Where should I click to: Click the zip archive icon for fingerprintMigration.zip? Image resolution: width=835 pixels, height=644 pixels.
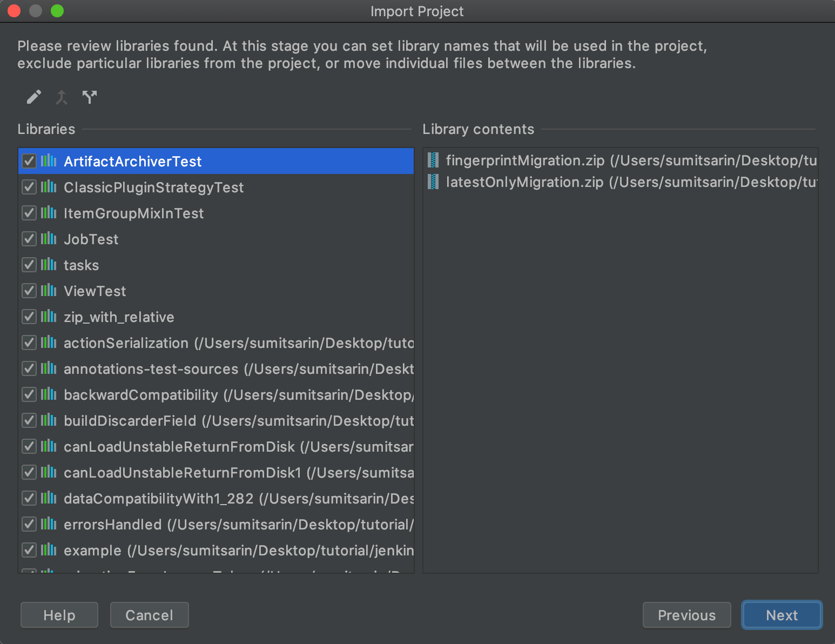tap(433, 160)
